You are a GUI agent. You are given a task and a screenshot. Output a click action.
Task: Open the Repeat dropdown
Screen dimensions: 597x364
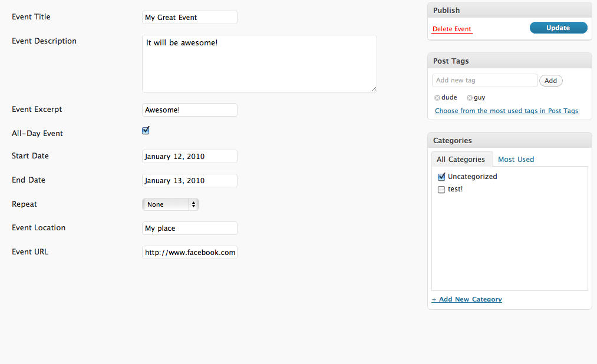(x=170, y=204)
